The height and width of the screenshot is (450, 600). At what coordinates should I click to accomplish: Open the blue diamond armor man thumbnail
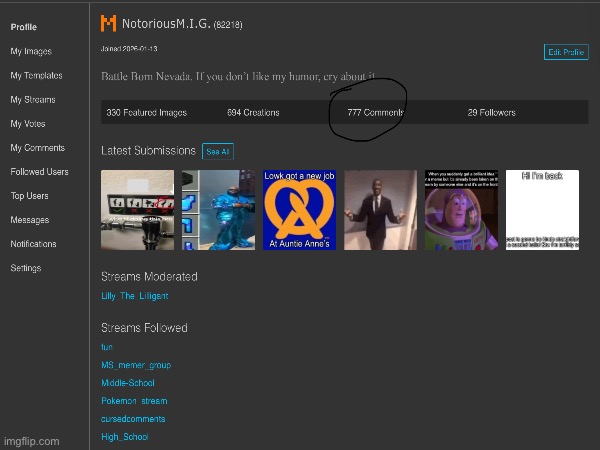(218, 210)
